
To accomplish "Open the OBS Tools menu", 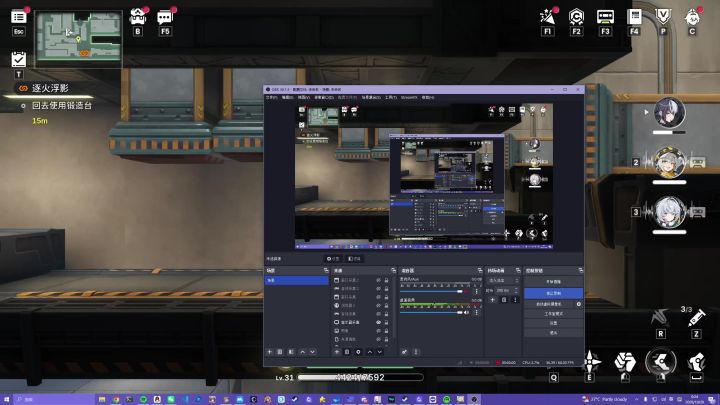I will (390, 97).
